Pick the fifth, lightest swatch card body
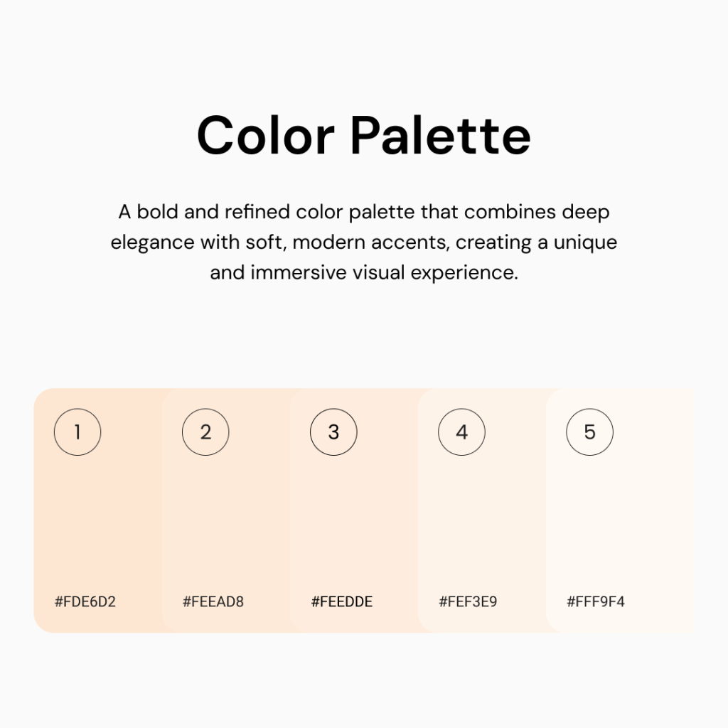728x728 pixels. [620, 519]
